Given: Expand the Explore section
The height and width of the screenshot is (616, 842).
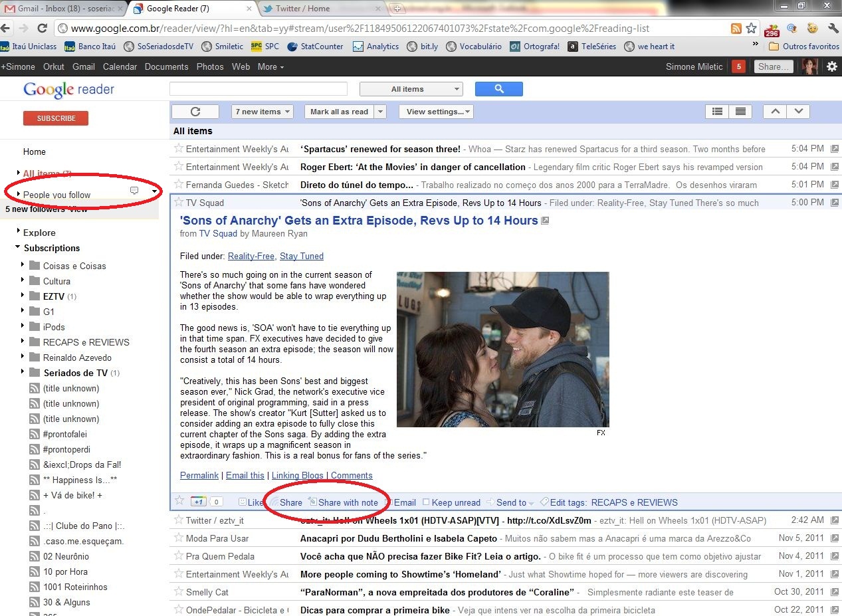Looking at the screenshot, I should tap(17, 231).
